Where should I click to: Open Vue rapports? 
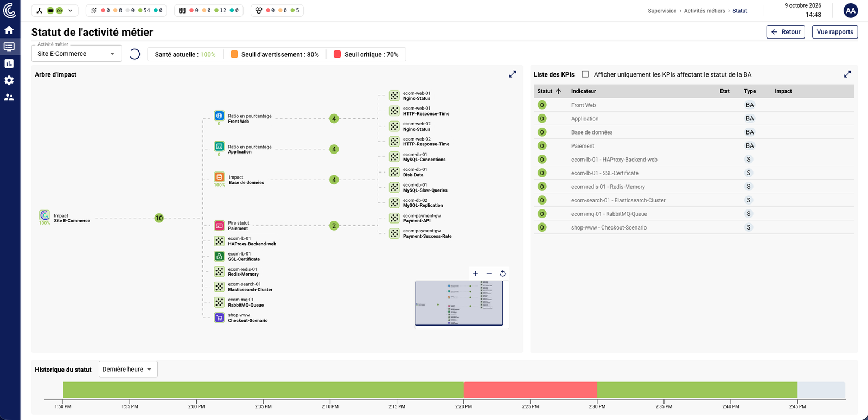(835, 32)
